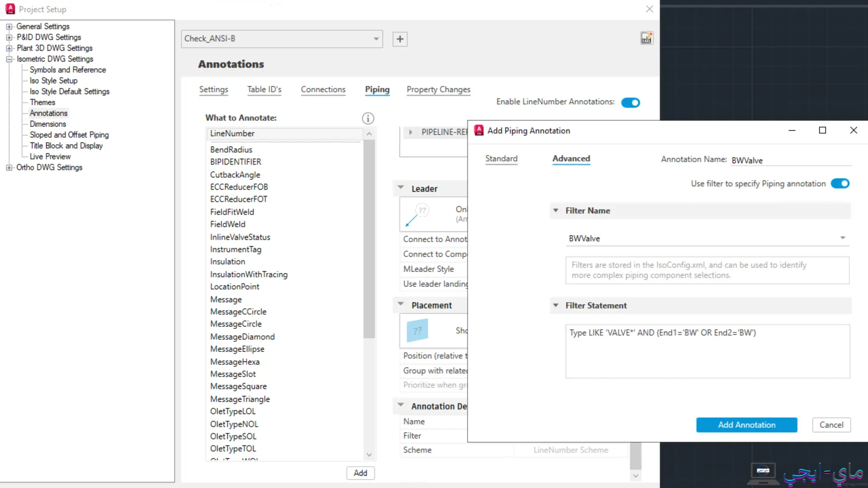Viewport: 868px width, 488px height.
Task: Expand the PIPELINE-REF row arrow
Action: 410,132
